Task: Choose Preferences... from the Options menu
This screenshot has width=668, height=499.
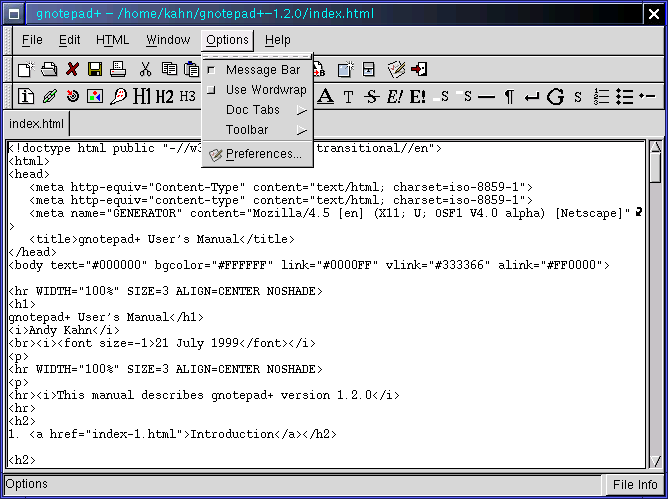Action: (x=257, y=154)
